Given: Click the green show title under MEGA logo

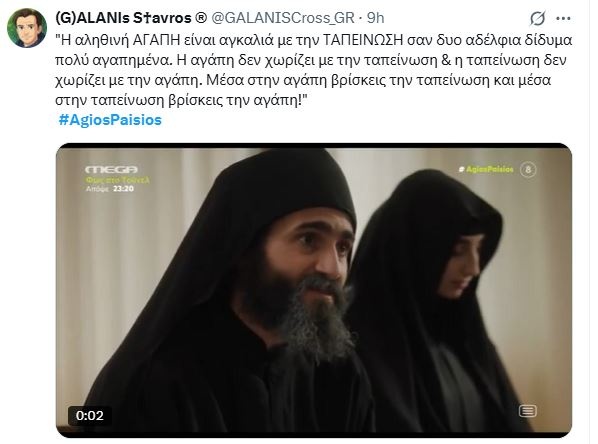Looking at the screenshot, I should tap(117, 180).
